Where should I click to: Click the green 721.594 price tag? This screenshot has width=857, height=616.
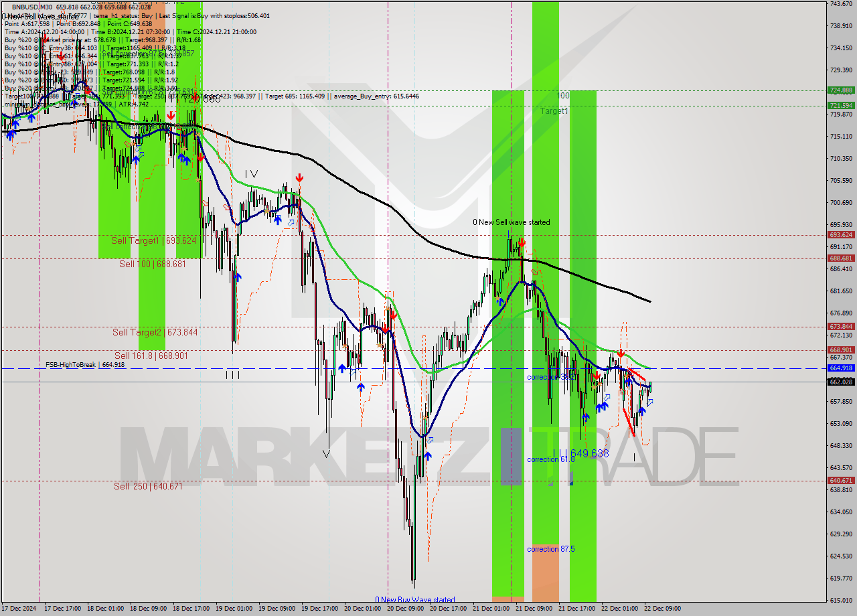pos(841,105)
